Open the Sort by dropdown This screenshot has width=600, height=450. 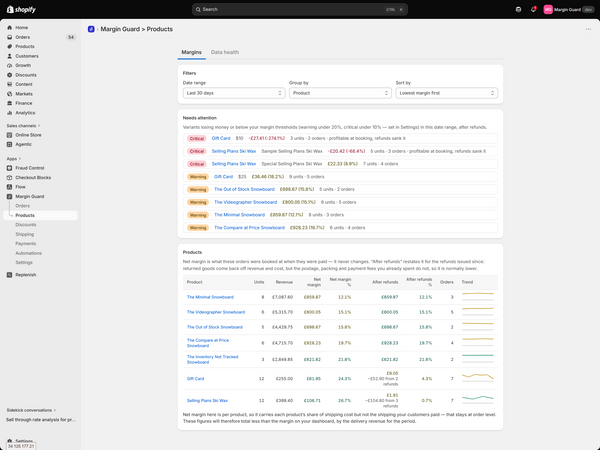(x=447, y=93)
